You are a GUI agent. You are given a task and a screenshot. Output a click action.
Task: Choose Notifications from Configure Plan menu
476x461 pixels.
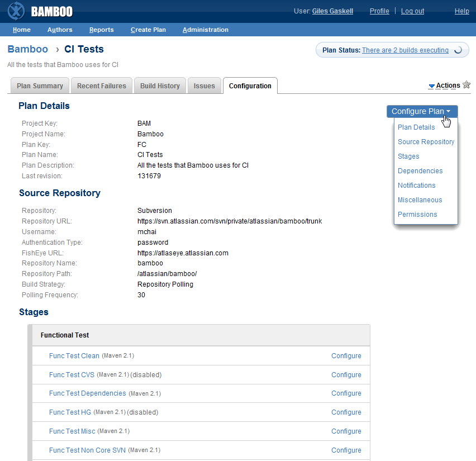(x=417, y=186)
